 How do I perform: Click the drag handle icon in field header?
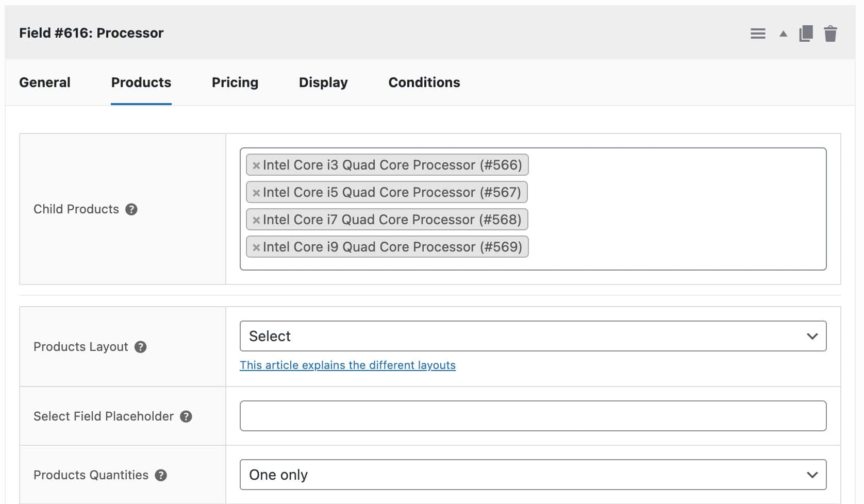(758, 33)
